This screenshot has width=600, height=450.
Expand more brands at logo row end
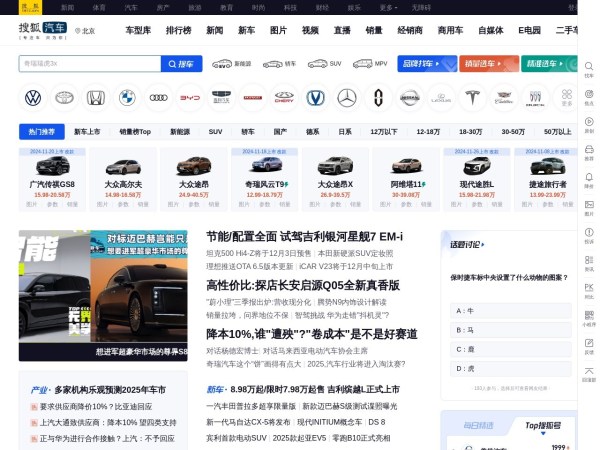tap(566, 98)
